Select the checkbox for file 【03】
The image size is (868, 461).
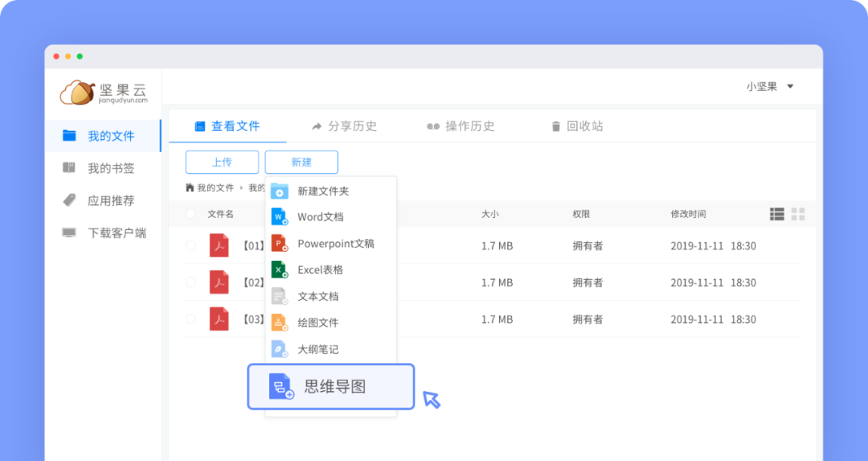click(191, 319)
